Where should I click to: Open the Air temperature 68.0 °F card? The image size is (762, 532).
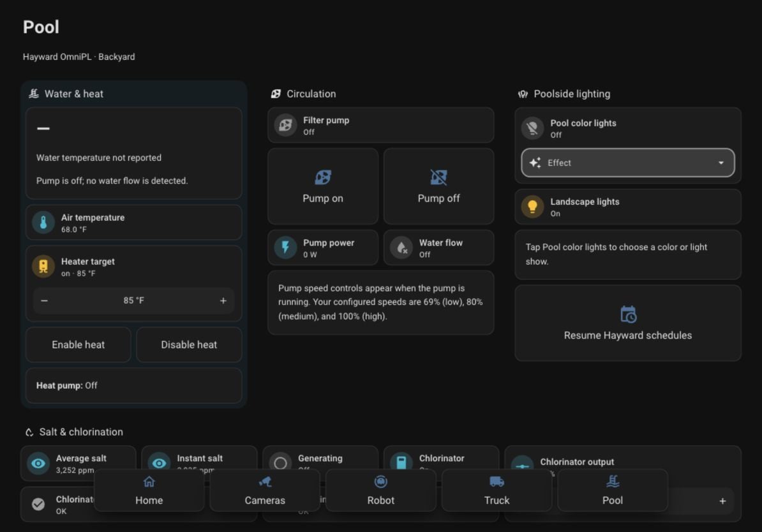point(133,223)
